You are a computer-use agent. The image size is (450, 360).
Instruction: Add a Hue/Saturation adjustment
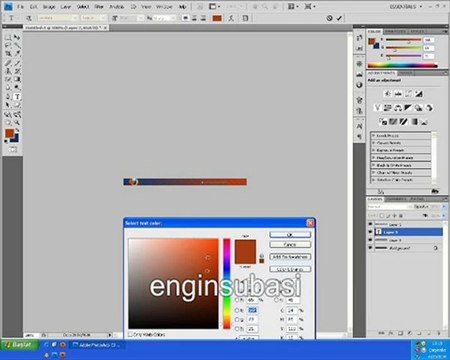tap(388, 108)
